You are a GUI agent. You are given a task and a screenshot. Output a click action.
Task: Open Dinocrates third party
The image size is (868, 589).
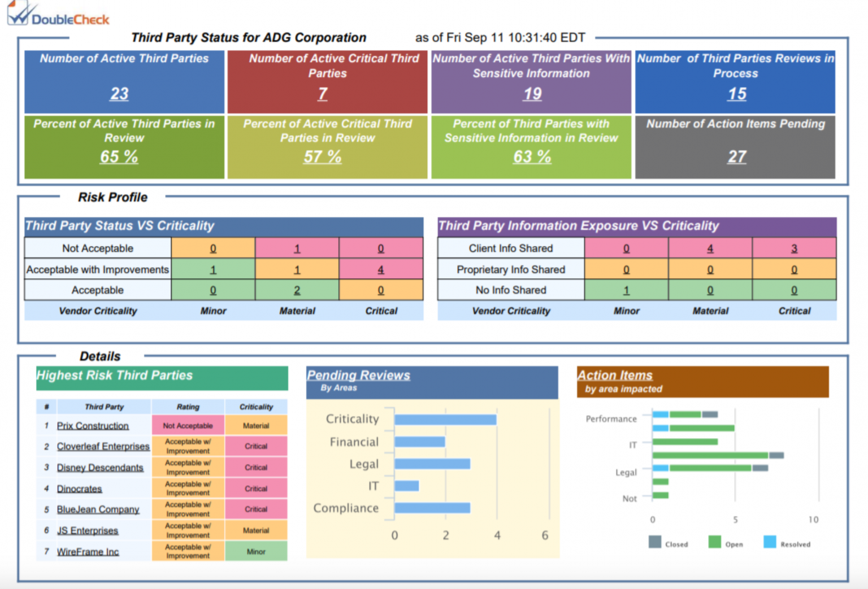click(x=79, y=488)
